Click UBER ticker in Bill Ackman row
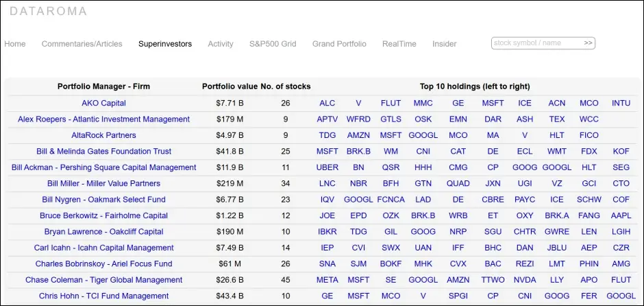Image resolution: width=644 pixels, height=306 pixels. coord(327,167)
